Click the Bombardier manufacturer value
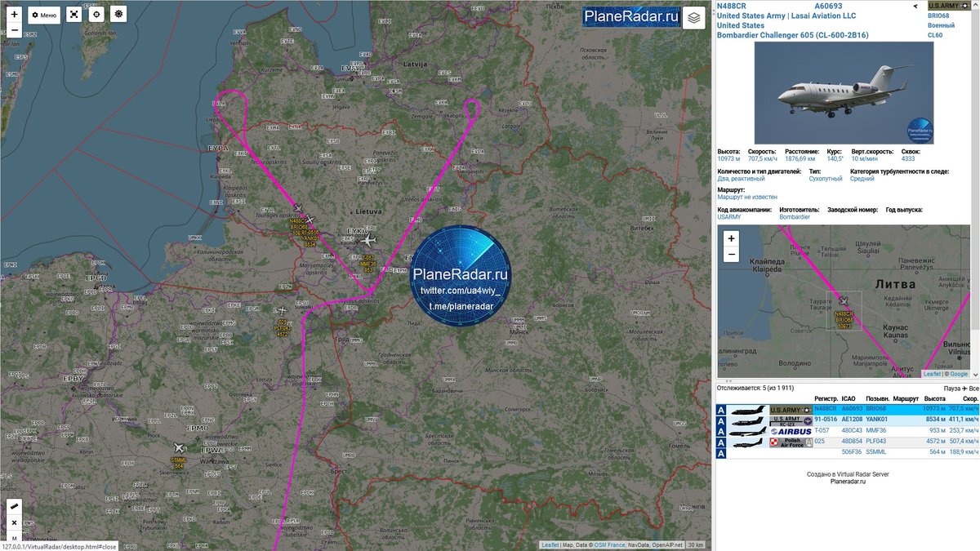The width and height of the screenshot is (980, 551). [795, 217]
